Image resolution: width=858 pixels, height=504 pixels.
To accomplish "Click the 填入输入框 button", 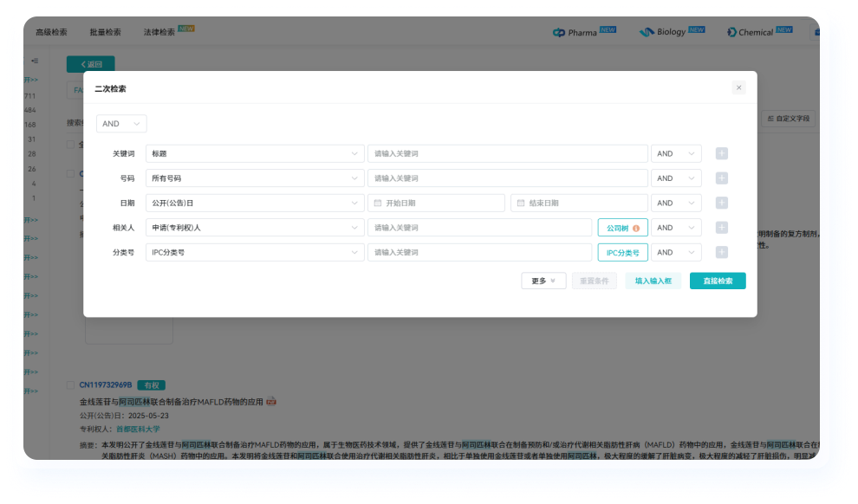I will [x=653, y=281].
